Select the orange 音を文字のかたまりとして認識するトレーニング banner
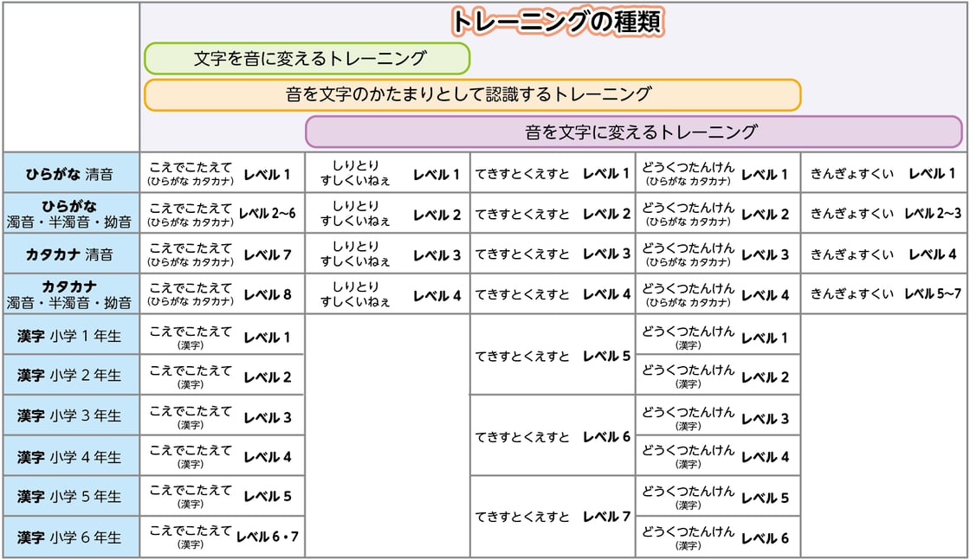The height and width of the screenshot is (560, 970). (x=473, y=94)
